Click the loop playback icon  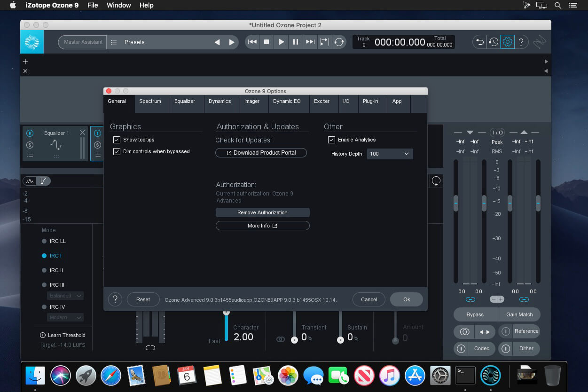pyautogui.click(x=339, y=42)
